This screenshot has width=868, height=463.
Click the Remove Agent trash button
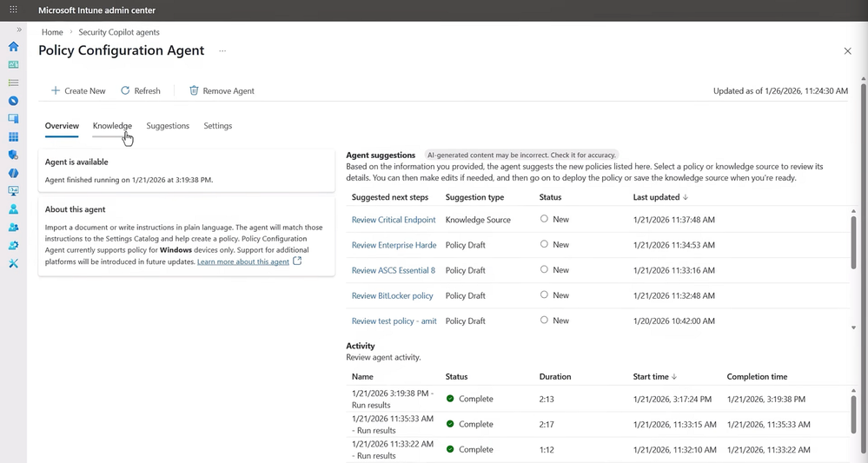(x=222, y=90)
